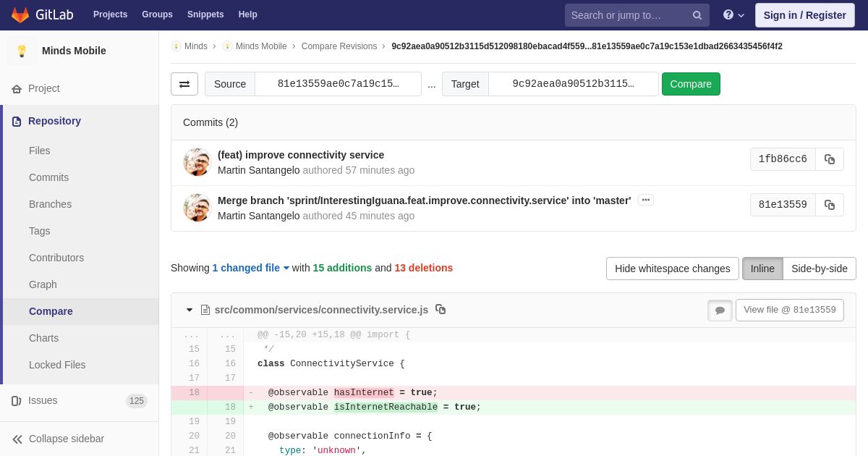Open the Merge branch commit title link
Screen dimensions: 868x456
pos(424,200)
